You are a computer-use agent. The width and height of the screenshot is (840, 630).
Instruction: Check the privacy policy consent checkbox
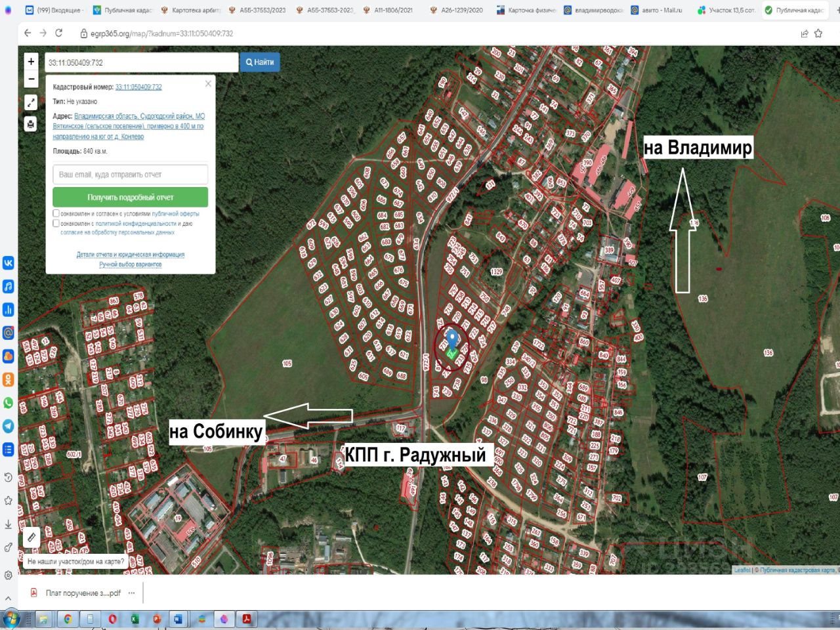(56, 223)
